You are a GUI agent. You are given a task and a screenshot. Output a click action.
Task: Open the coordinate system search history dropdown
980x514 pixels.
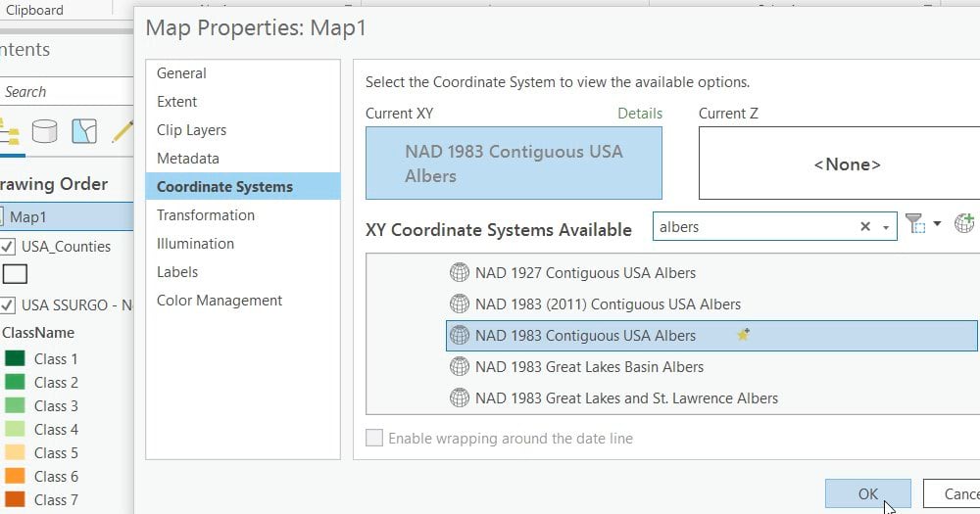886,227
